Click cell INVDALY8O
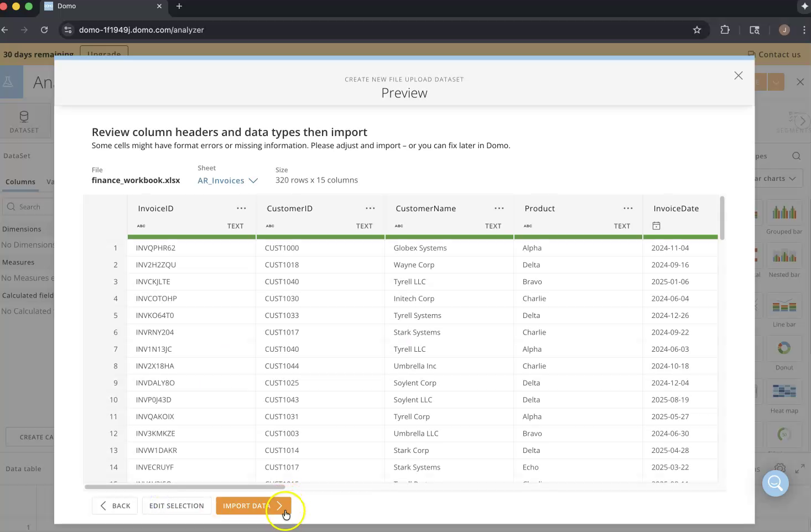The width and height of the screenshot is (811, 532). pos(155,383)
